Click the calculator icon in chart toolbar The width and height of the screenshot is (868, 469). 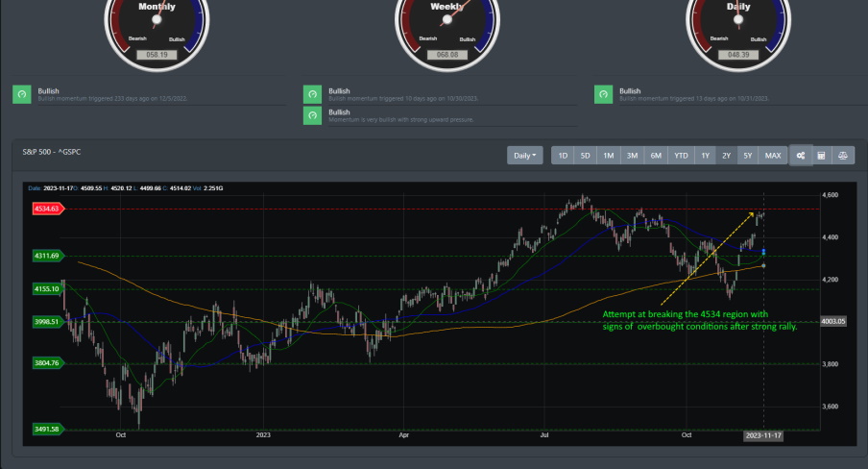point(822,155)
